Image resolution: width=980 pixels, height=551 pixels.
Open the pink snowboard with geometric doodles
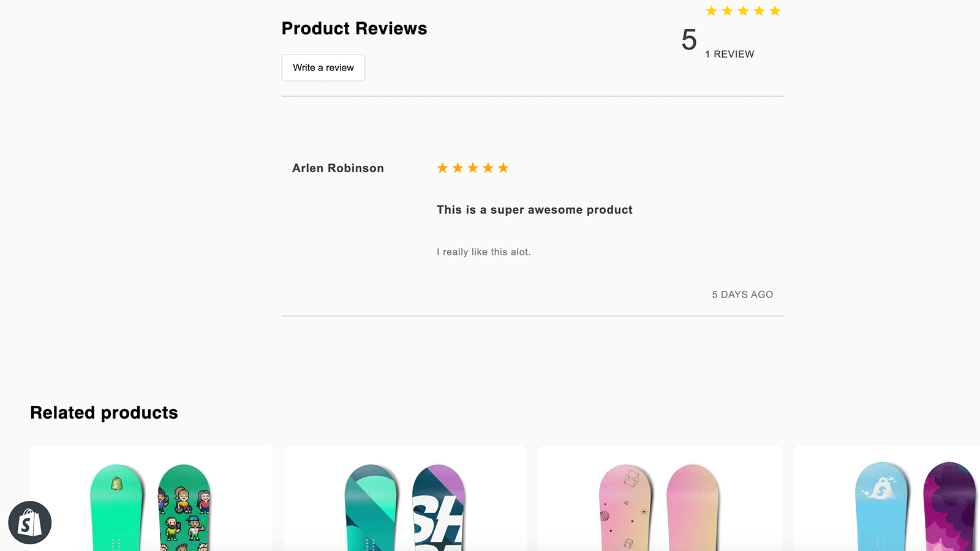click(x=625, y=508)
